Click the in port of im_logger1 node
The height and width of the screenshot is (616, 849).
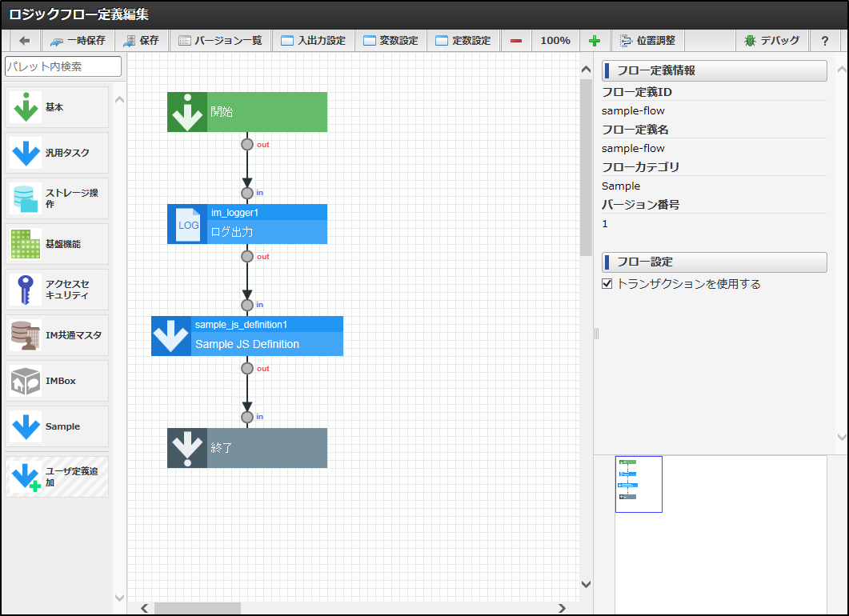(x=247, y=194)
